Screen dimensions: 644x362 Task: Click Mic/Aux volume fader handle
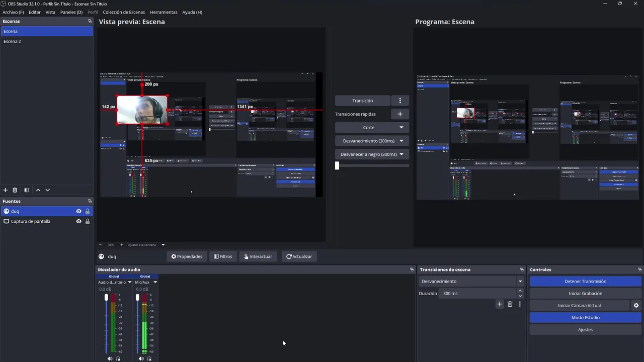pyautogui.click(x=137, y=298)
